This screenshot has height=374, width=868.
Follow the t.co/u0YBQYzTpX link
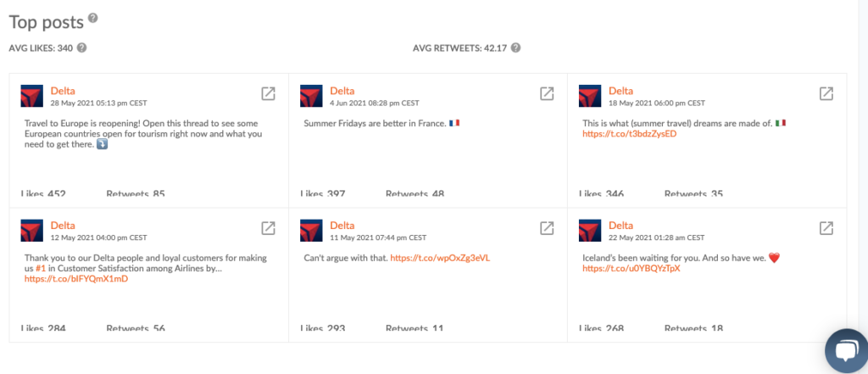coord(631,268)
